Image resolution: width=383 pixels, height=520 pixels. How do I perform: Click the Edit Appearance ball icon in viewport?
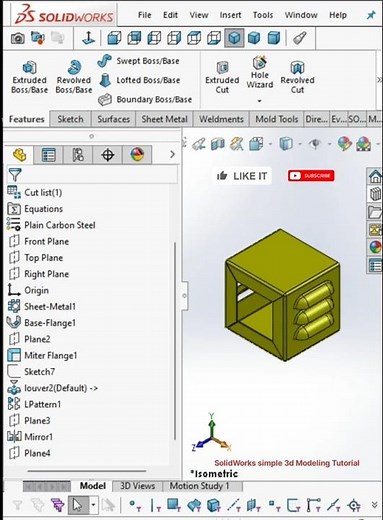tap(344, 144)
